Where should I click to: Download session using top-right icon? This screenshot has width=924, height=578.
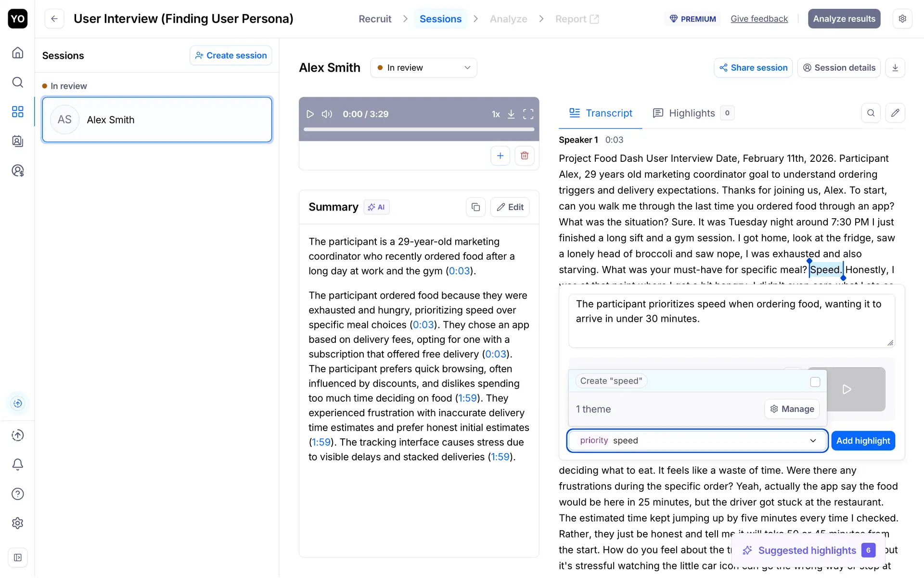click(895, 68)
